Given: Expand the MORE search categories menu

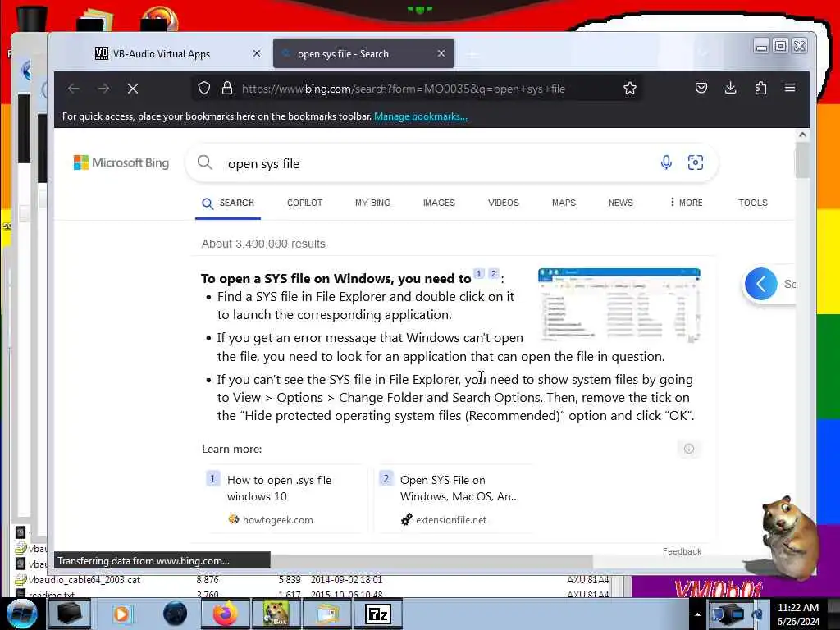Looking at the screenshot, I should click(x=687, y=203).
